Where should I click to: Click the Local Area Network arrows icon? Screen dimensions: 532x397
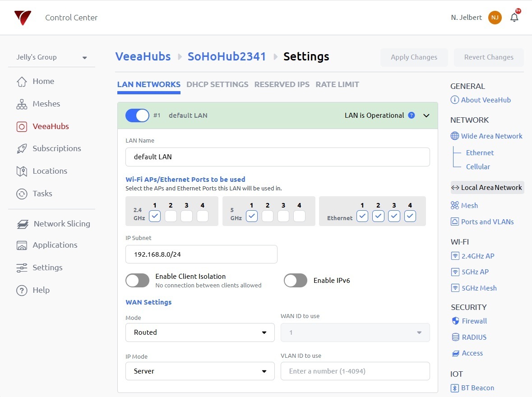455,188
